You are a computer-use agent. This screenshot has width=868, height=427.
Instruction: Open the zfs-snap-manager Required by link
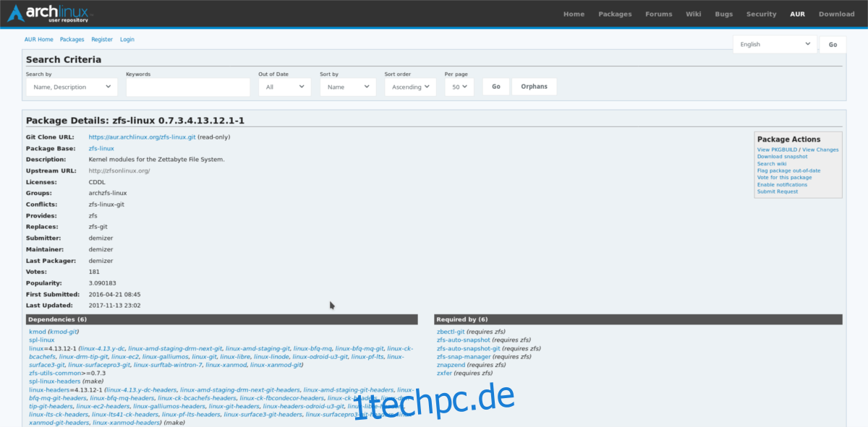click(x=464, y=357)
